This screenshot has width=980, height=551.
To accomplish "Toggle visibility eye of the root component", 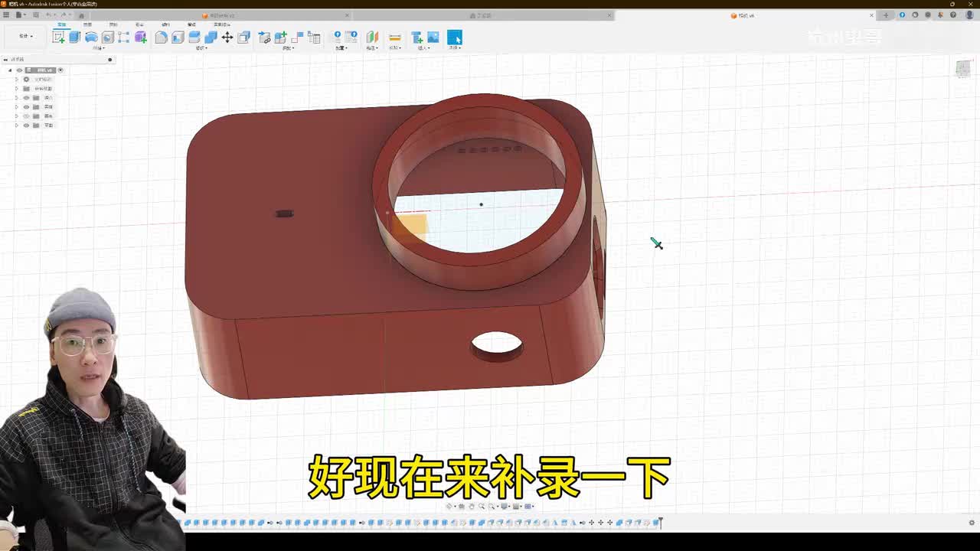I will (19, 70).
